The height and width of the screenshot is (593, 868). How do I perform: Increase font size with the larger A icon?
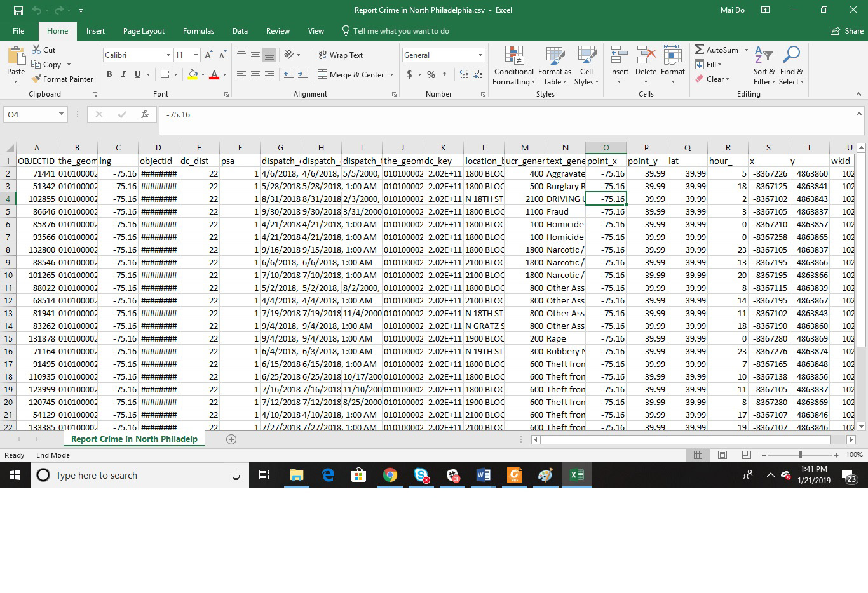pos(208,55)
